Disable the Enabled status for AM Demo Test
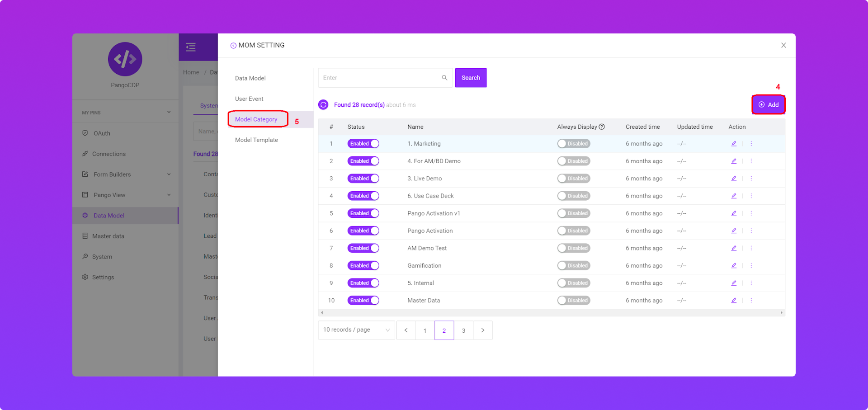Viewport: 868px width, 410px height. click(x=363, y=248)
